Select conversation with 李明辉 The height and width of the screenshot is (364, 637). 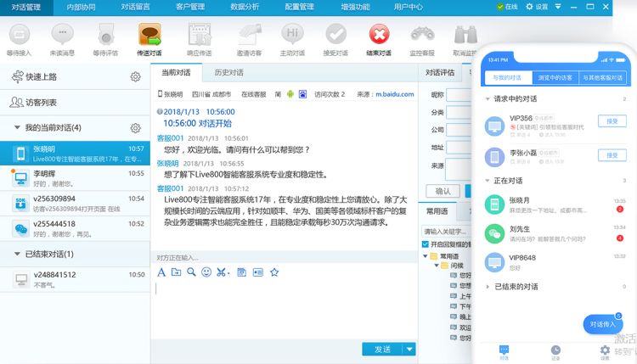coord(75,178)
